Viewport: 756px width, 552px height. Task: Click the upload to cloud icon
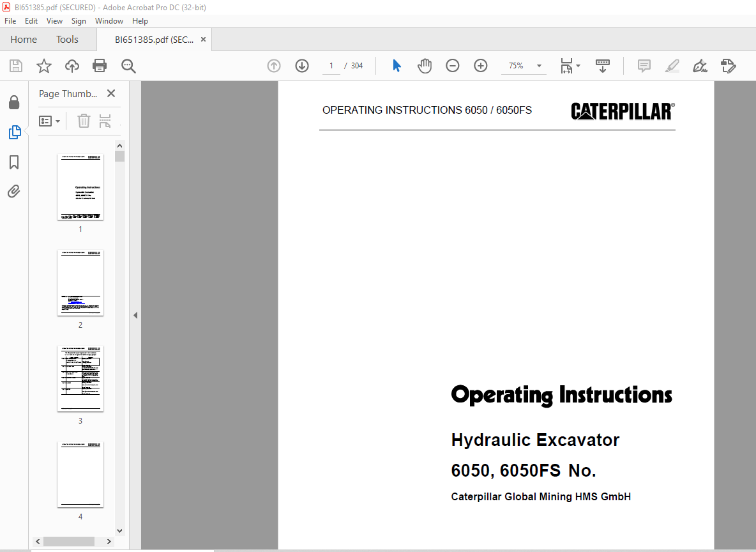click(x=72, y=66)
